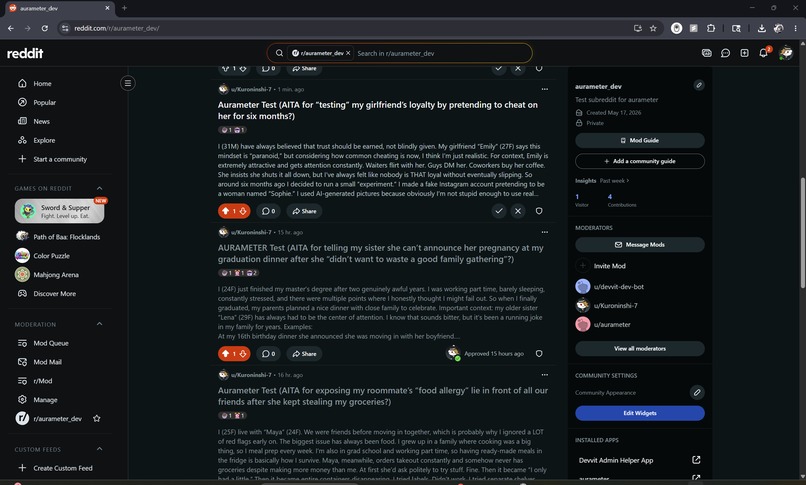Downvote the sister's pregnancy post
Image resolution: width=806 pixels, height=485 pixels.
coord(243,353)
